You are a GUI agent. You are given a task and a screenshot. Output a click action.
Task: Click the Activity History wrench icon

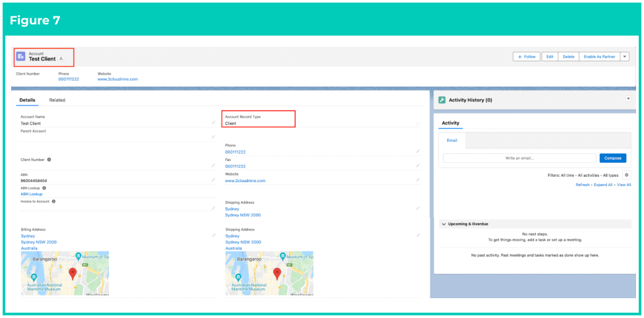click(x=442, y=100)
